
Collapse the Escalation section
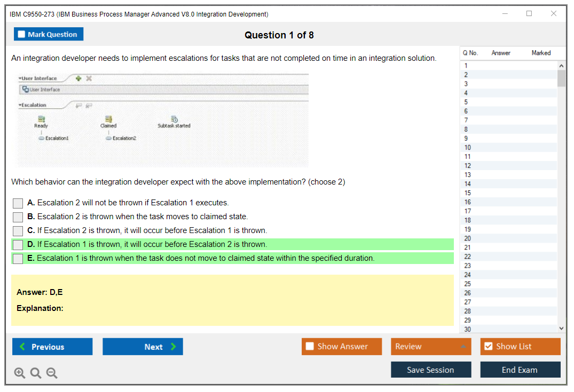20,105
